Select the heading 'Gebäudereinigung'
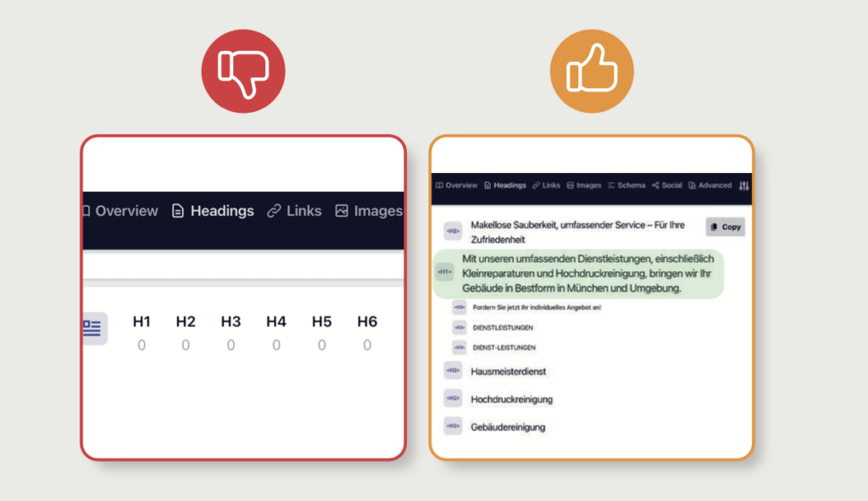Screen dimensions: 868x501 [x=508, y=426]
